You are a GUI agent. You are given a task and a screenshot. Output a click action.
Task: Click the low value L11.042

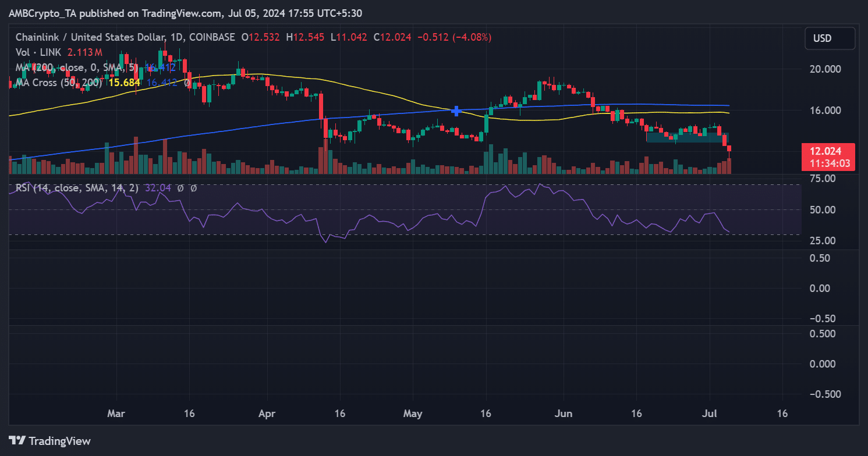point(349,37)
